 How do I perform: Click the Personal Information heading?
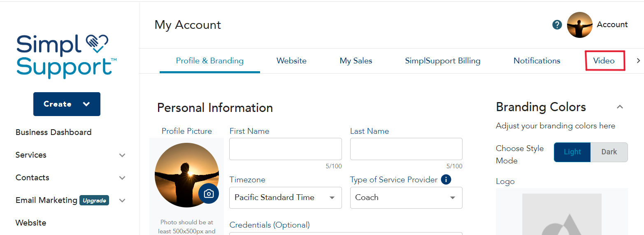click(x=215, y=108)
